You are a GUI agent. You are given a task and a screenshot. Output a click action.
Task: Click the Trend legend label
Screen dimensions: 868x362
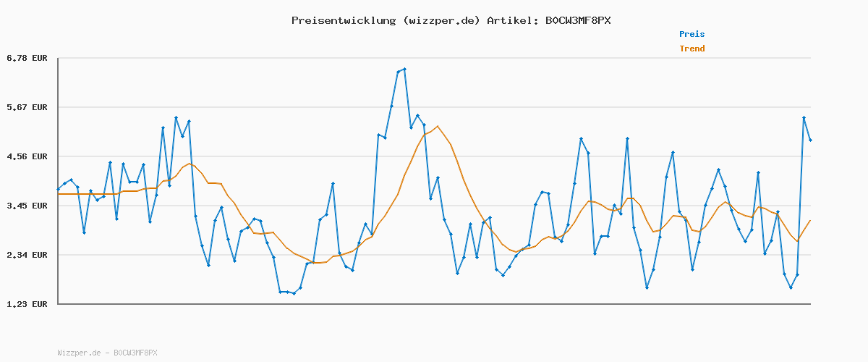692,49
